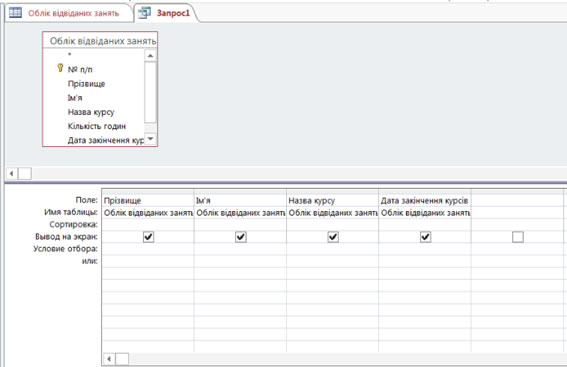567x367 pixels.
Task: Select the Дата закінчення кур field in the field list
Action: tap(105, 140)
